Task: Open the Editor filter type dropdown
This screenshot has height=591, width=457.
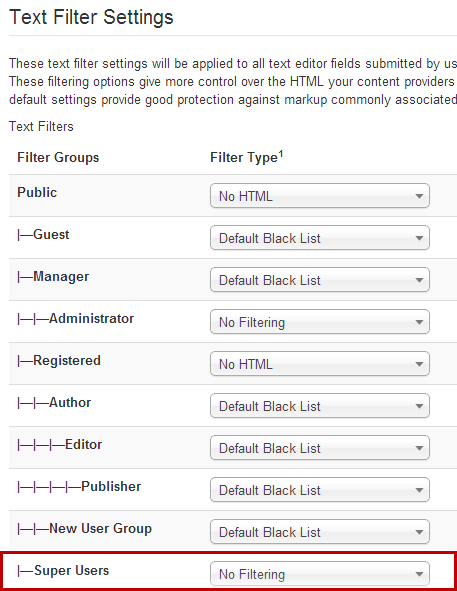Action: click(x=320, y=448)
